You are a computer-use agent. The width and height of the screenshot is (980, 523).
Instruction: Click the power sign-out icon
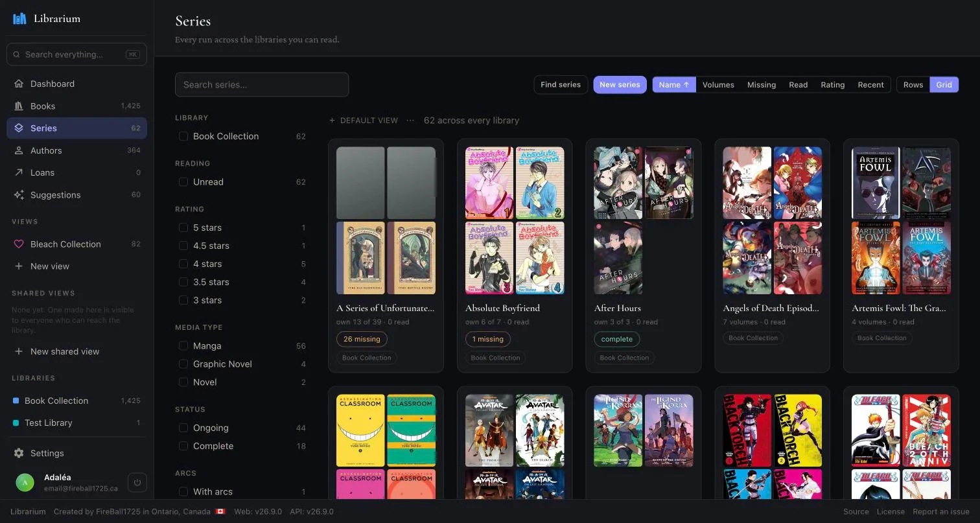point(137,482)
